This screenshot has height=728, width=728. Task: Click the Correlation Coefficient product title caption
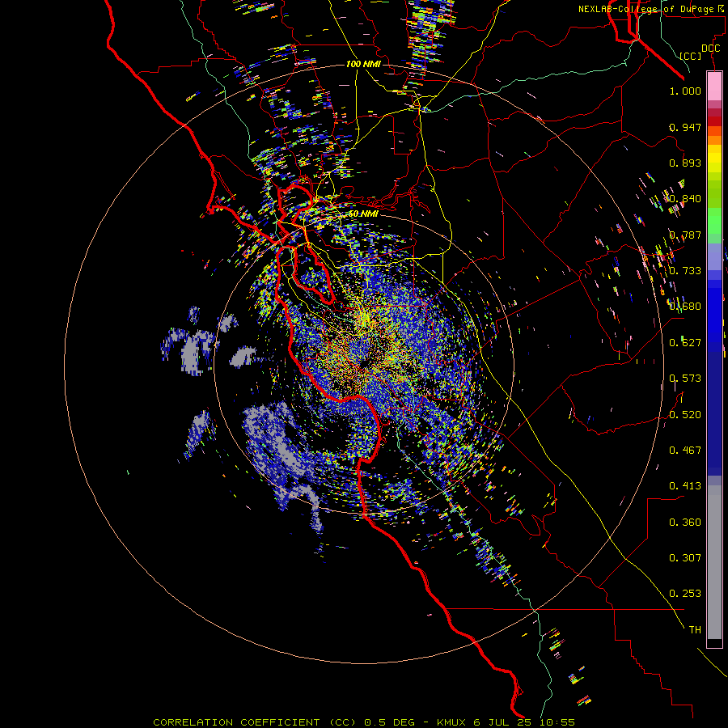364,722
